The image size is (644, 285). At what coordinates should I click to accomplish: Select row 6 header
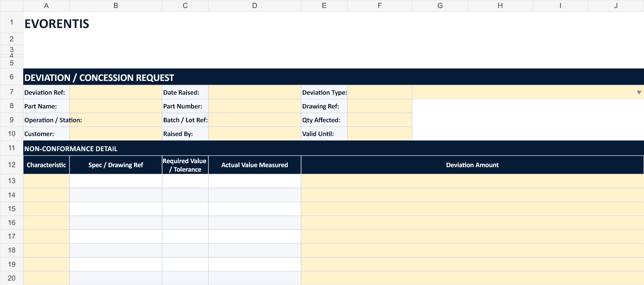click(x=12, y=77)
